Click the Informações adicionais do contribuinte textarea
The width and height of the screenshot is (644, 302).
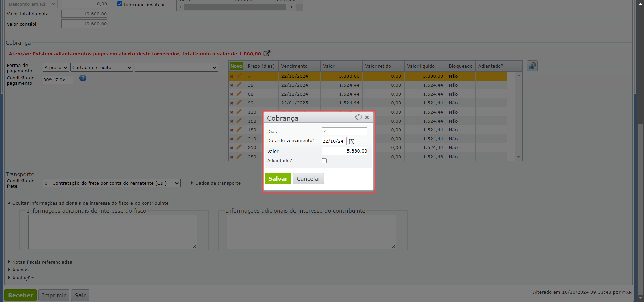[312, 232]
